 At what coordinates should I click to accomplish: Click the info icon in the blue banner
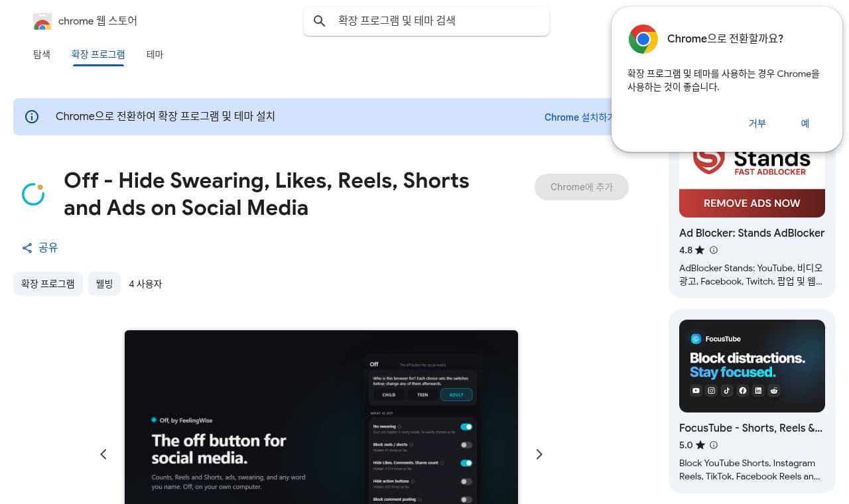[x=32, y=117]
